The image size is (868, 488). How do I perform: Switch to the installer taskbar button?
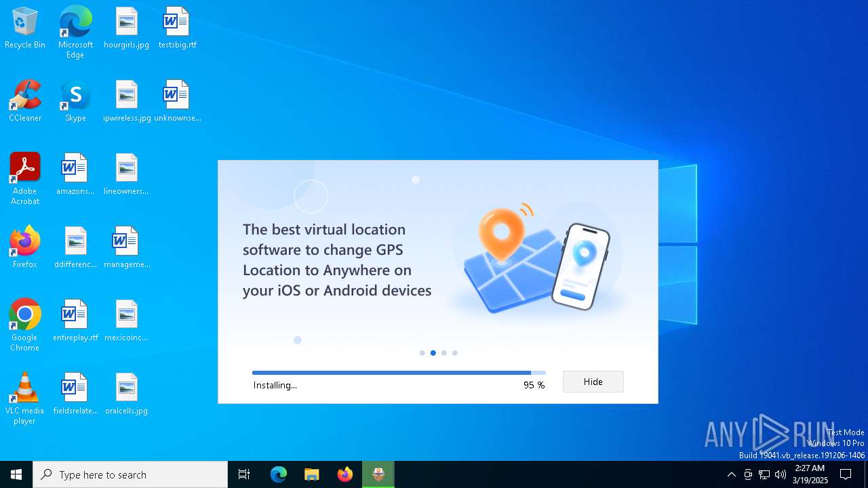click(x=378, y=474)
